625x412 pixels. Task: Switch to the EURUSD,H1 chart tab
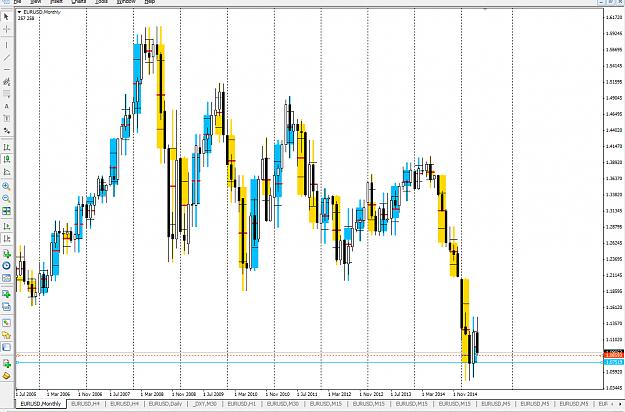pyautogui.click(x=242, y=404)
